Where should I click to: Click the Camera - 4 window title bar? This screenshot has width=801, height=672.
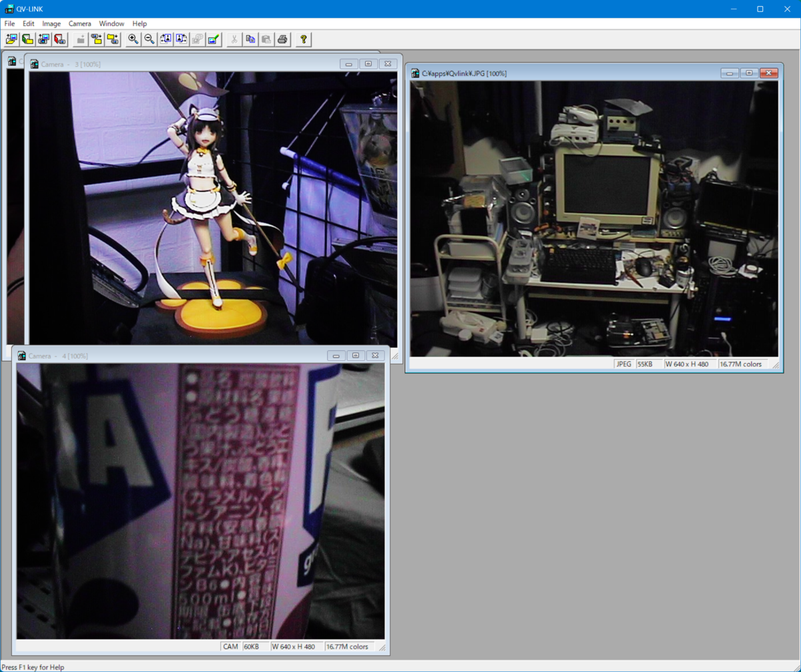(200, 356)
